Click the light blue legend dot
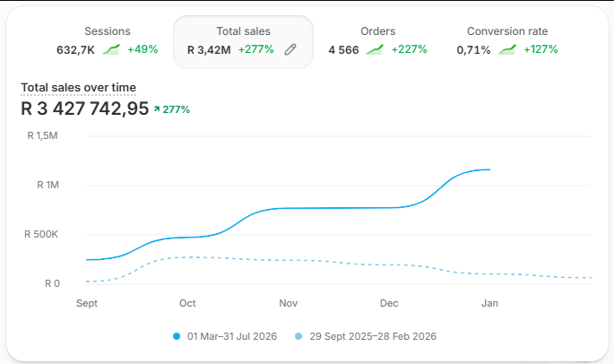The image size is (614, 364). (298, 336)
